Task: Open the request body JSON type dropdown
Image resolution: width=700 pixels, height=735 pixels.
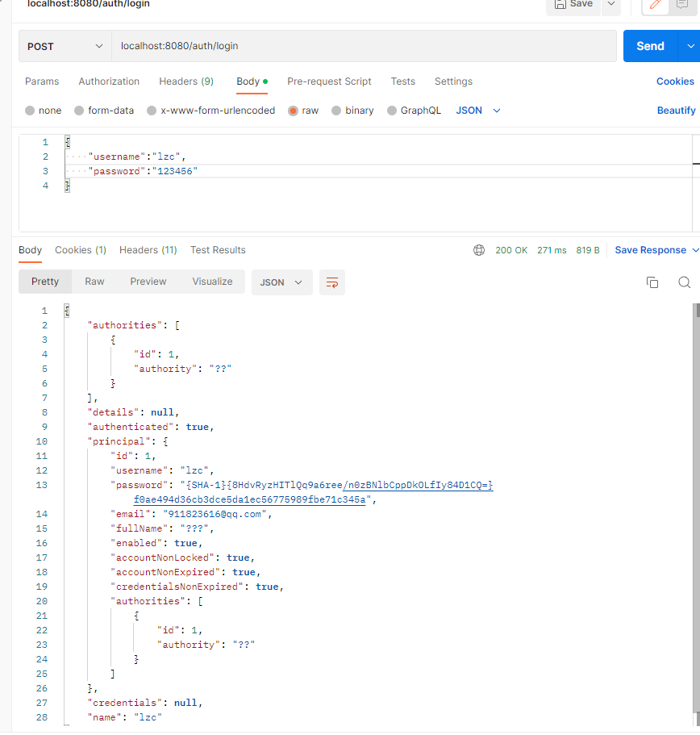Action: pyautogui.click(x=478, y=111)
